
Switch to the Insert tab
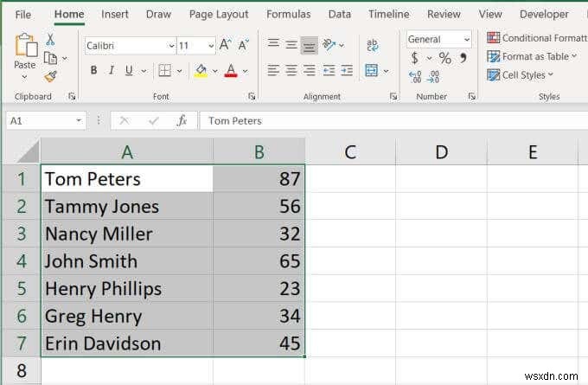coord(115,14)
